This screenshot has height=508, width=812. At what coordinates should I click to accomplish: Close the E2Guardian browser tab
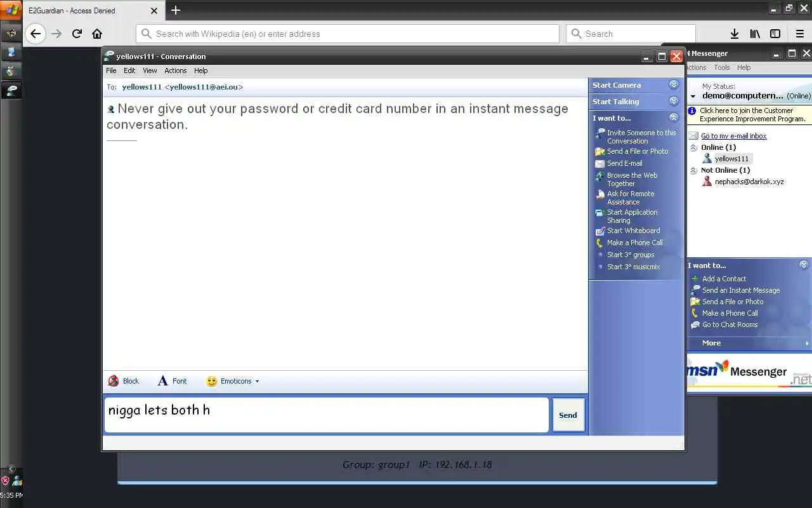[x=154, y=10]
